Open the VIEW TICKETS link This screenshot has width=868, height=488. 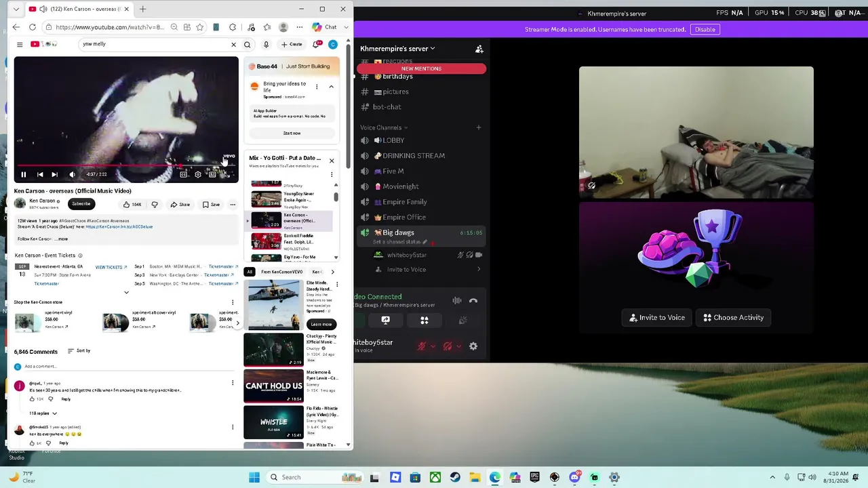click(x=111, y=267)
